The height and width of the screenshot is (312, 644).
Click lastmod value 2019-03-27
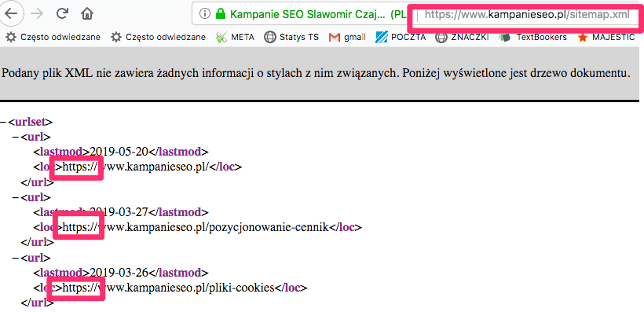tap(119, 212)
